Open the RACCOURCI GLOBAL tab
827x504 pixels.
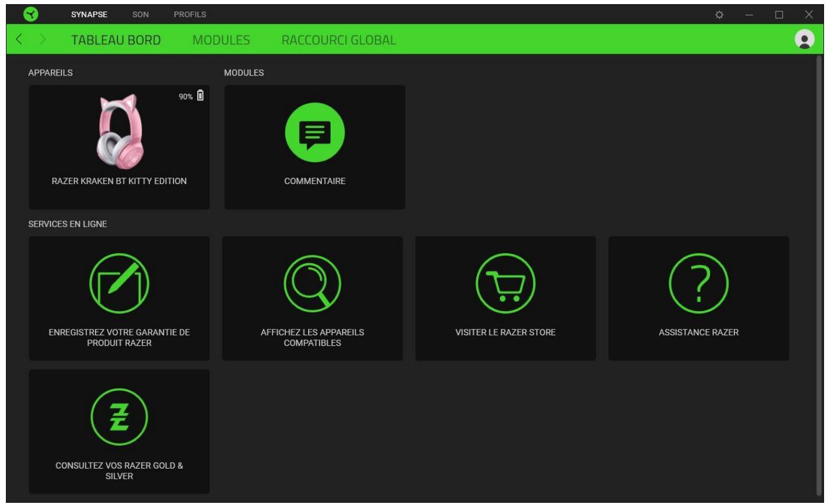pyautogui.click(x=339, y=40)
